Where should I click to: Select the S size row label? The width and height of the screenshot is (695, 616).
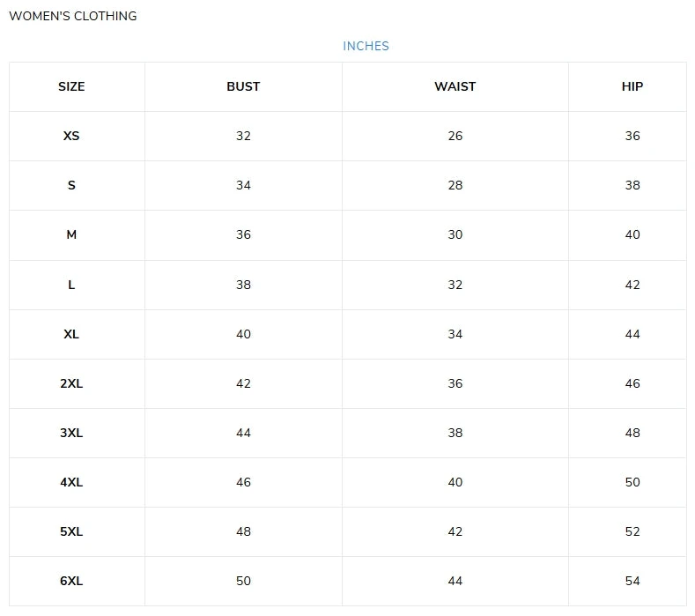click(x=71, y=185)
